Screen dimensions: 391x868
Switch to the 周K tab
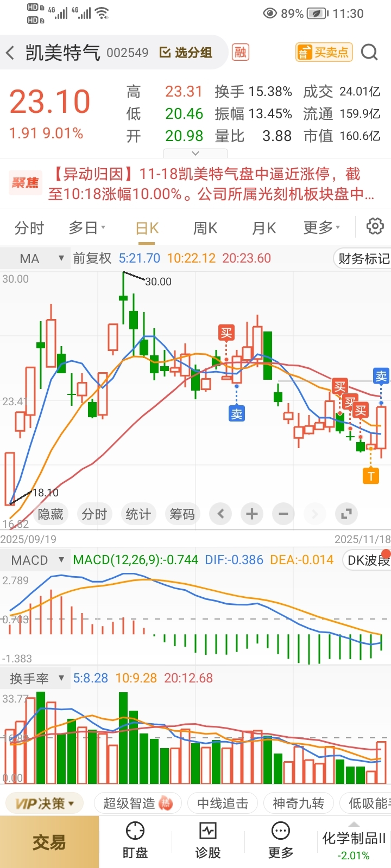click(205, 227)
